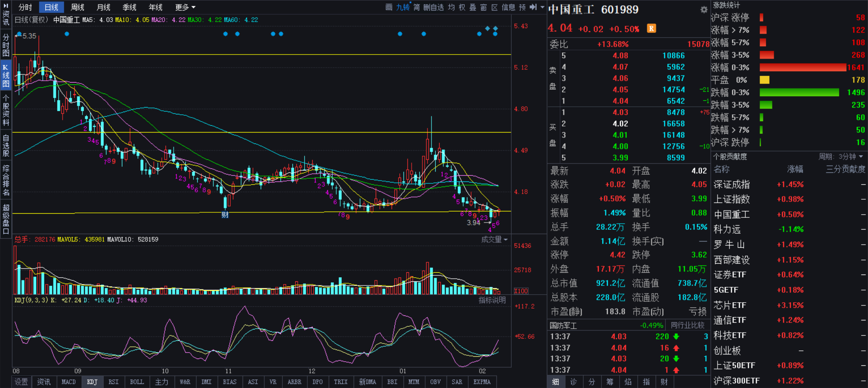Screen dimensions: 868x388
Task: Open the 焰 tab icon below tick list
Action: [x=628, y=382]
